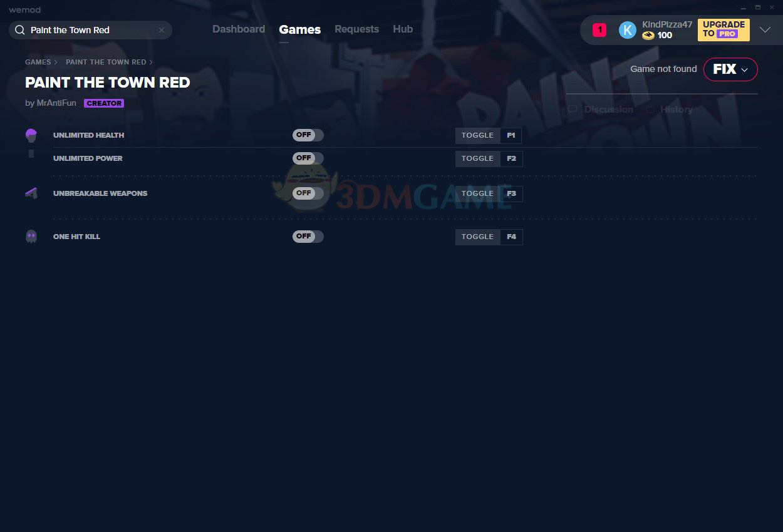The height and width of the screenshot is (532, 783).
Task: Turn on Unlimited Power switch
Action: 308,158
